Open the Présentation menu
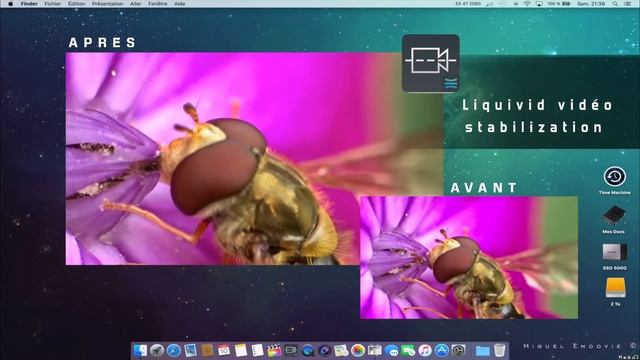 [x=107, y=4]
